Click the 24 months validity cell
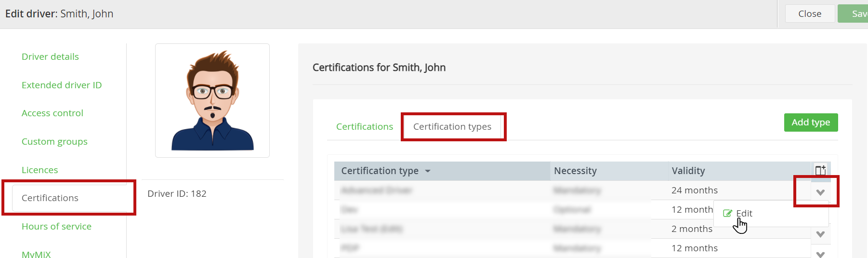Viewport: 868px width, 258px height. point(695,190)
